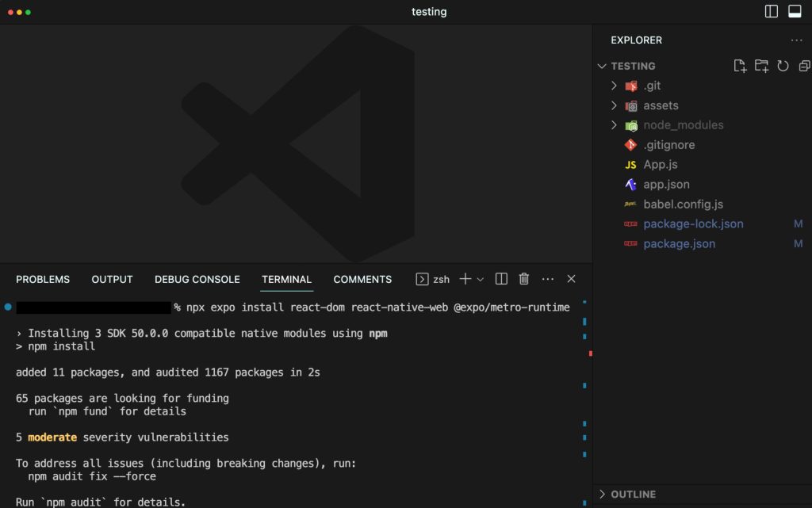Click the 'moderate' severity word
Image resolution: width=812 pixels, height=508 pixels.
coord(52,437)
